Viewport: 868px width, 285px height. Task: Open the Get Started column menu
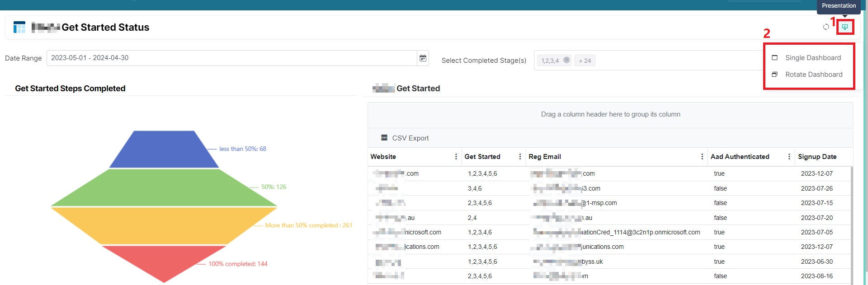pyautogui.click(x=520, y=157)
